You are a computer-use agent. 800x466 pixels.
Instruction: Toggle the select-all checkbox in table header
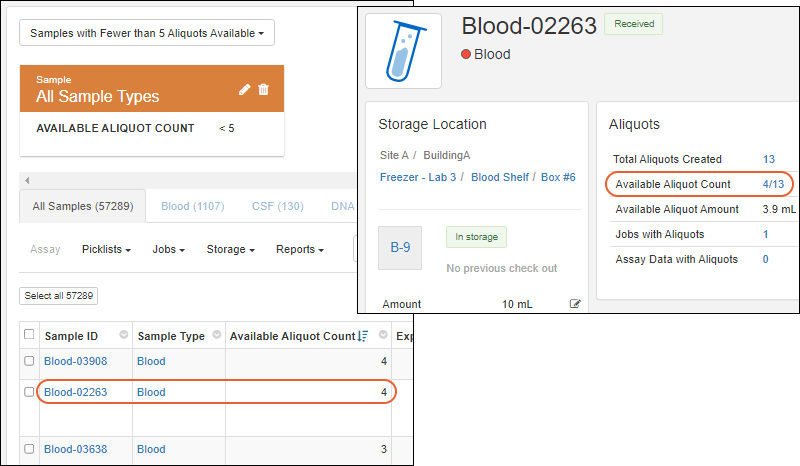(x=29, y=336)
